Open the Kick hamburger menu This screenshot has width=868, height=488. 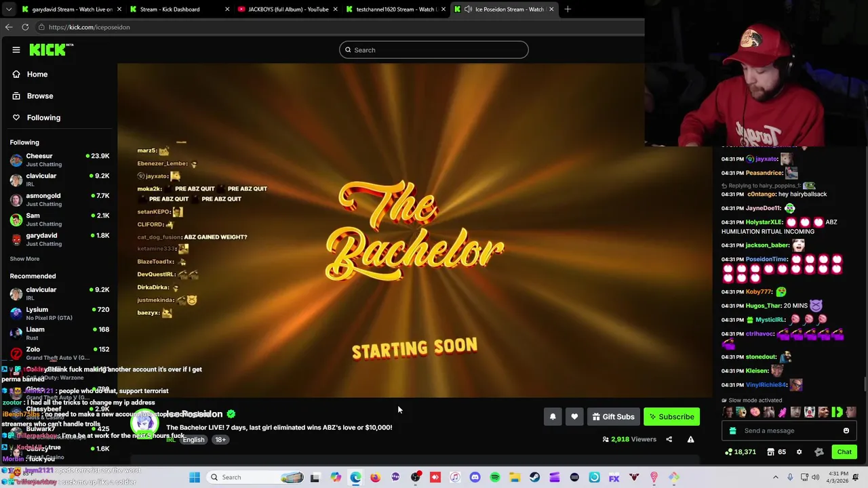(x=16, y=49)
